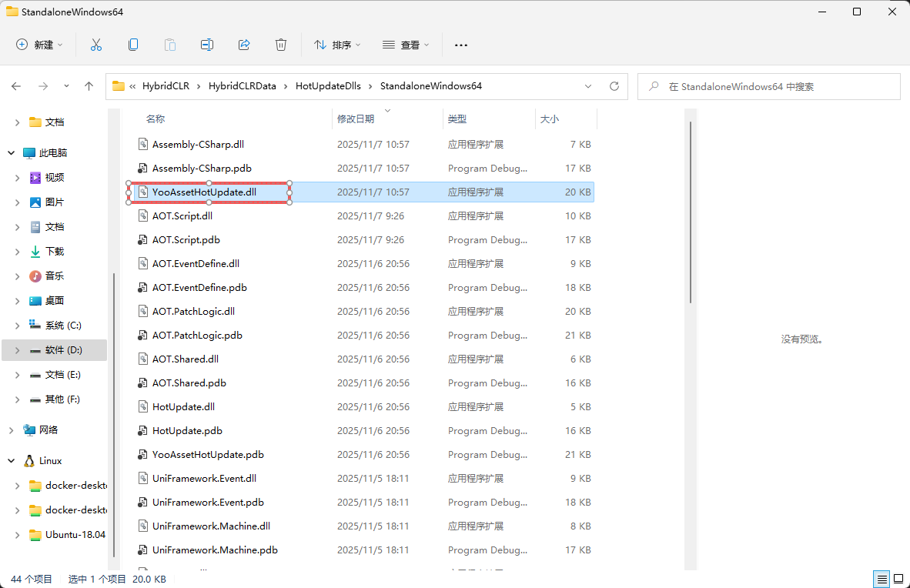
Task: Select 图片 pictures in sidebar
Action: pos(55,202)
